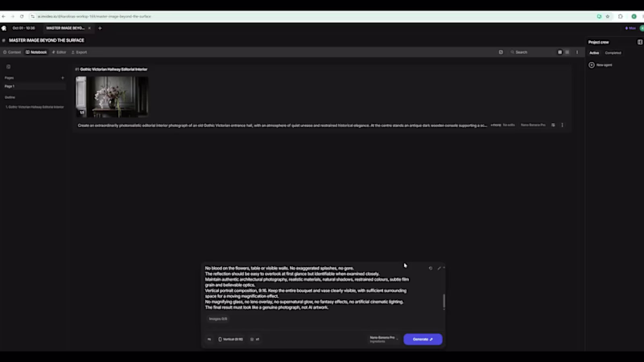The image size is (644, 362).
Task: Click the browser forward arrow
Action: coord(13,16)
